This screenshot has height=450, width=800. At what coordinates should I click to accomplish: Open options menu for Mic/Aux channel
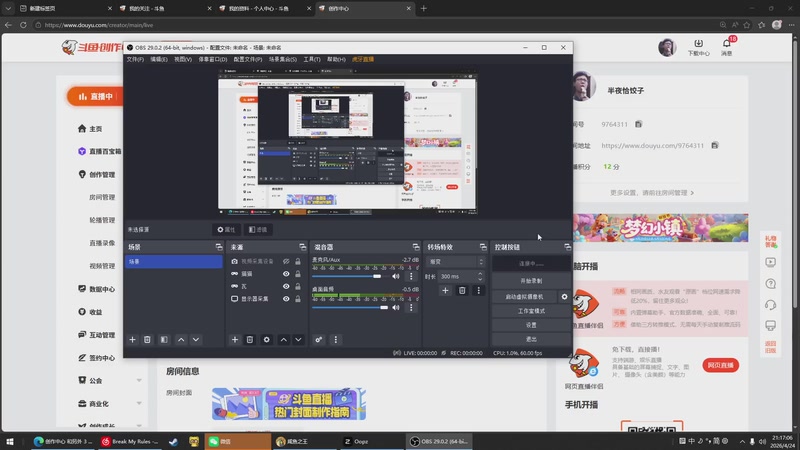(x=411, y=277)
